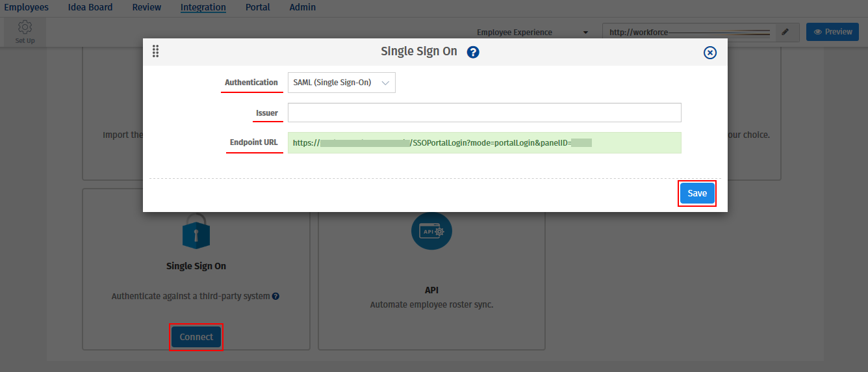The height and width of the screenshot is (372, 868).
Task: Click the Authentication label
Action: tap(251, 83)
